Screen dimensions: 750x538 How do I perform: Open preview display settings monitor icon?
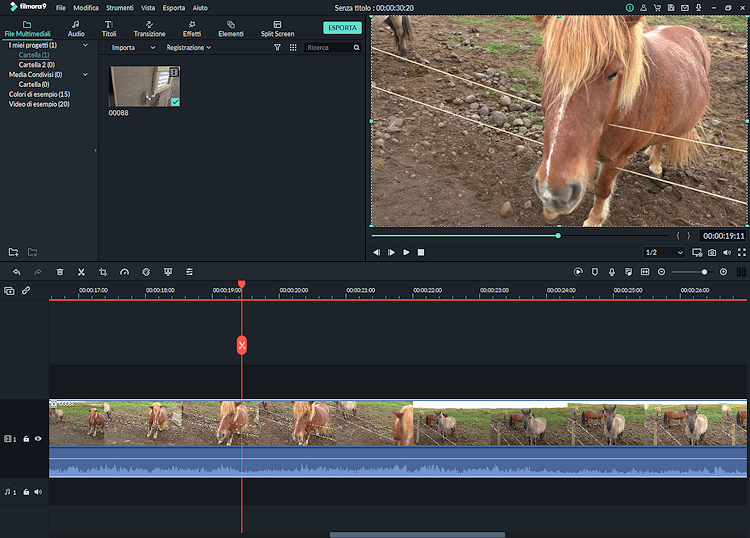pyautogui.click(x=697, y=253)
